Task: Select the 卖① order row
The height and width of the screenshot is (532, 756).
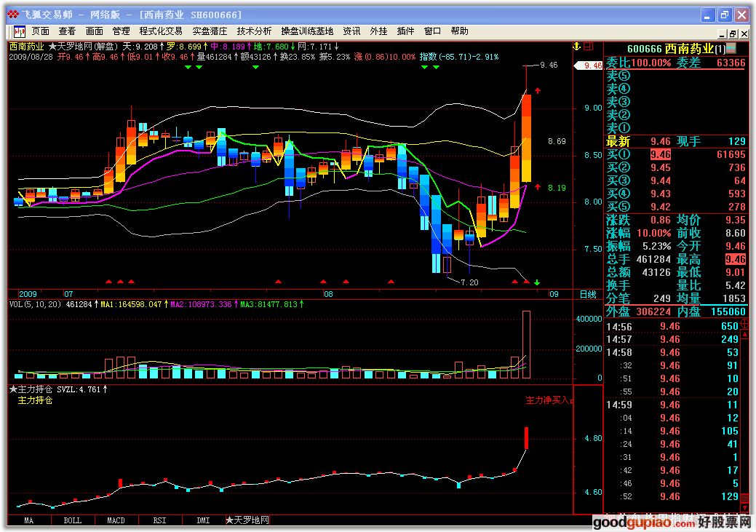Action: (x=676, y=128)
